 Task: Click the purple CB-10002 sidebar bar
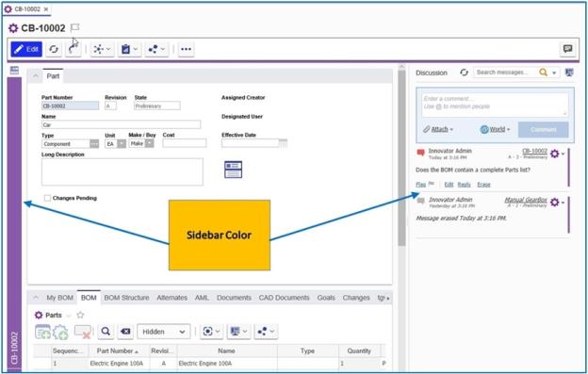14,224
